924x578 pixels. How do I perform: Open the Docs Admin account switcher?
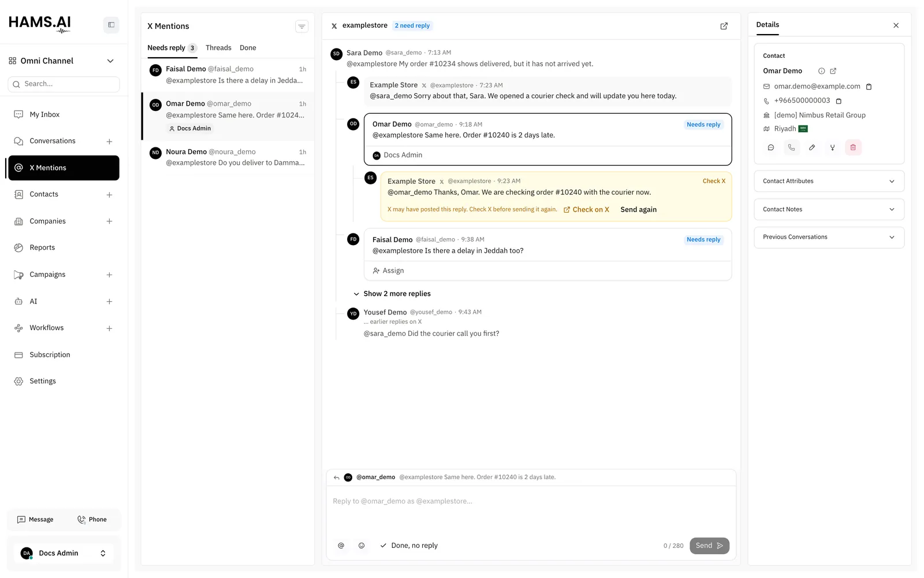(x=64, y=553)
